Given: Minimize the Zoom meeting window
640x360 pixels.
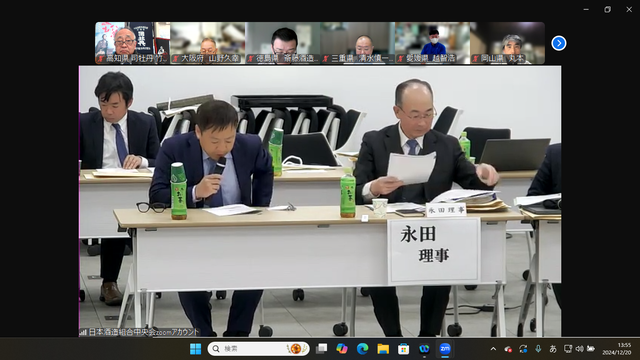Looking at the screenshot, I should [586, 9].
